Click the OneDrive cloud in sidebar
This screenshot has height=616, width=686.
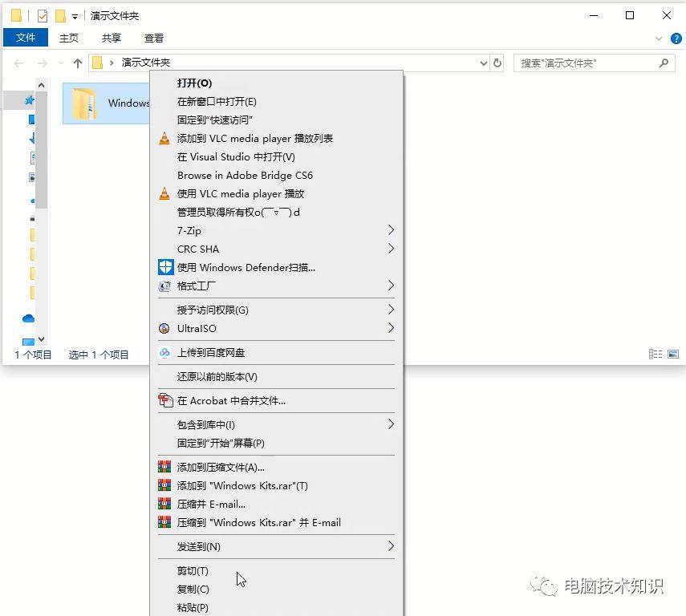[x=28, y=318]
